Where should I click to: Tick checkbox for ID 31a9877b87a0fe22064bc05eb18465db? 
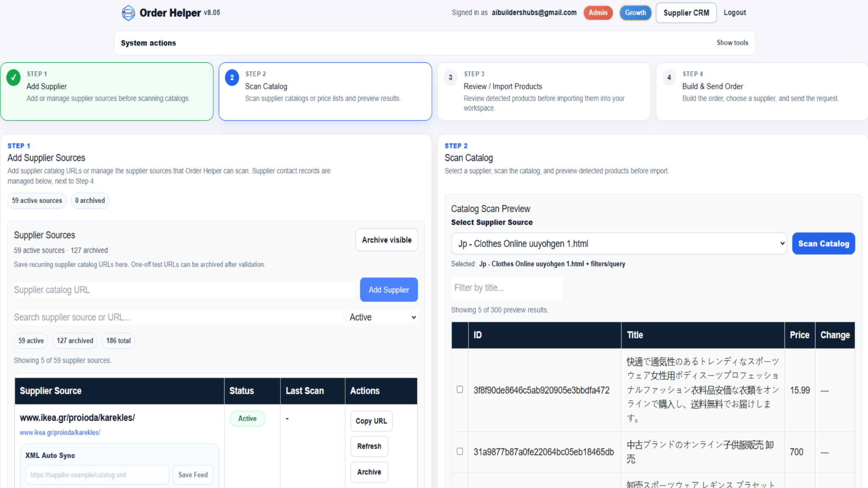pos(460,452)
